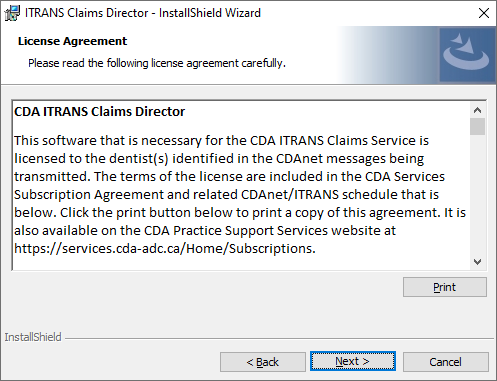Click 'CDA Practice Support Services' in the license text

[x=236, y=230]
